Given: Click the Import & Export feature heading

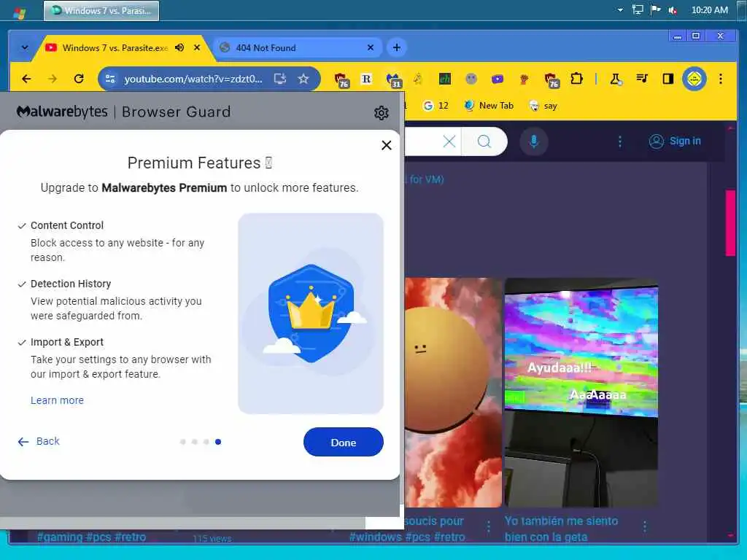Looking at the screenshot, I should (66, 342).
